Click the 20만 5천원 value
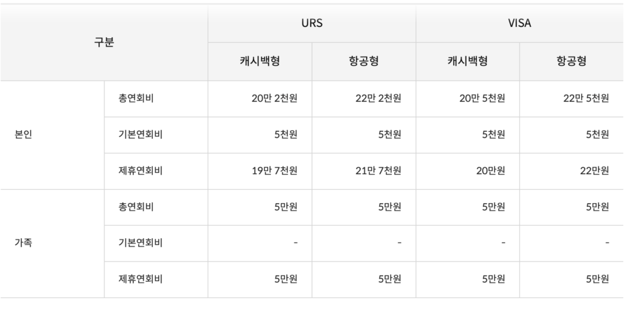 (482, 99)
